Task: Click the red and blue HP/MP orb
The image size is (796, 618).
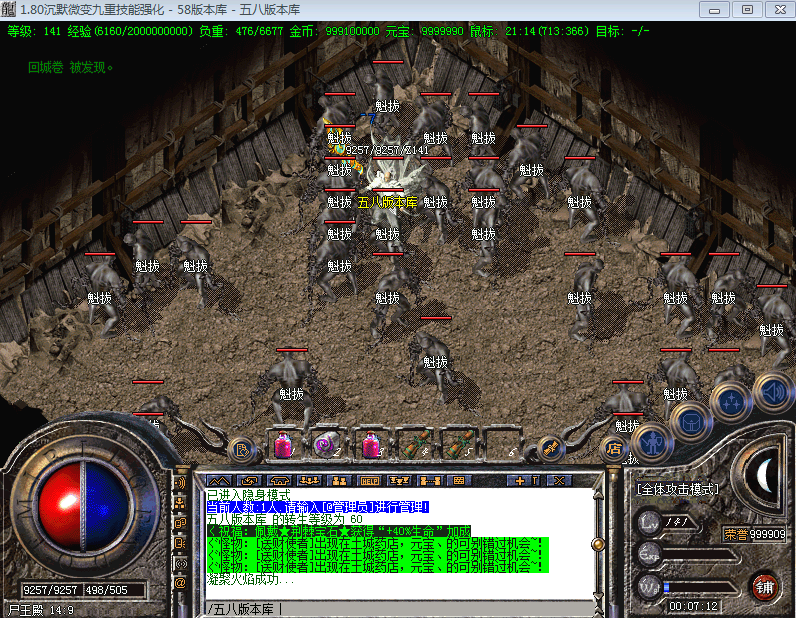Action: coord(84,506)
